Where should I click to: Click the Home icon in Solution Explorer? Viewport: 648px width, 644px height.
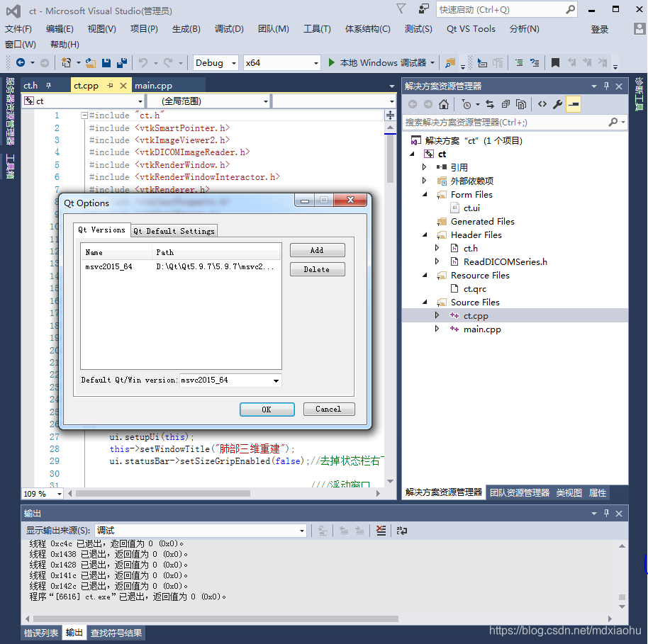[443, 105]
